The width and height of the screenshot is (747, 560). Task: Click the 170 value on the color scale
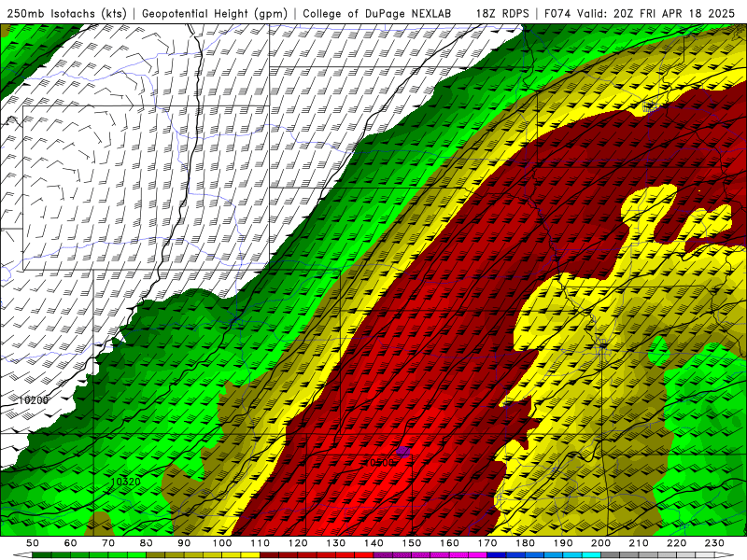(487, 543)
